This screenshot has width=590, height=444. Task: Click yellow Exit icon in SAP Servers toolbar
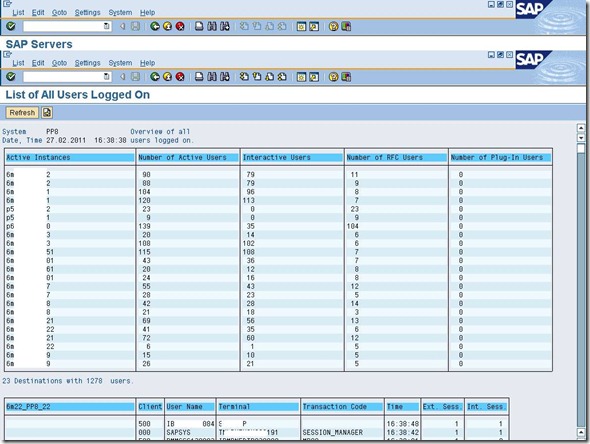[167, 26]
